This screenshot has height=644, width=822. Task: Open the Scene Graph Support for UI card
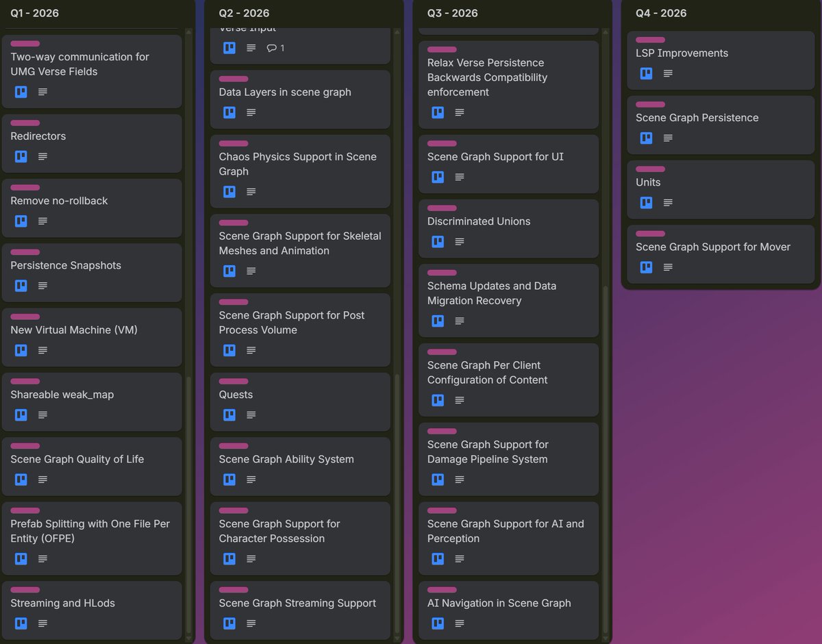coord(508,164)
